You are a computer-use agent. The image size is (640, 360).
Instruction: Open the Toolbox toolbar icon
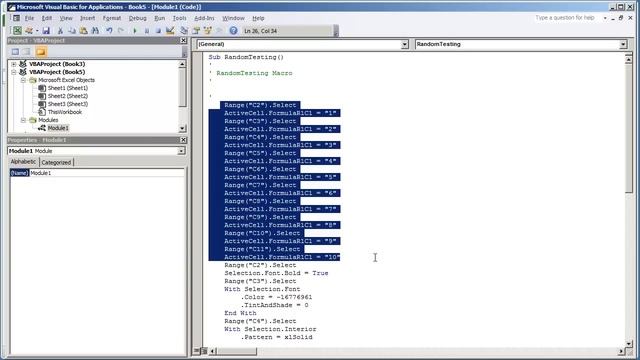tap(220, 31)
